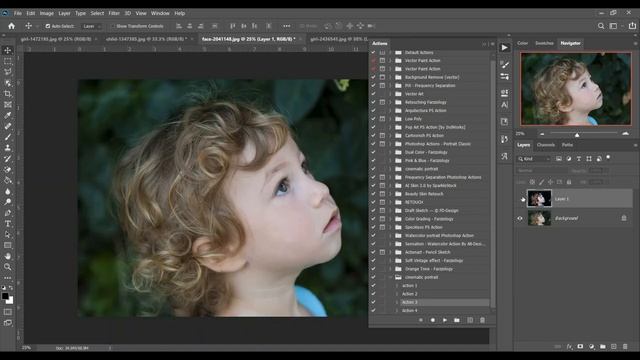Open the Image menu
The image size is (640, 360).
(x=47, y=13)
